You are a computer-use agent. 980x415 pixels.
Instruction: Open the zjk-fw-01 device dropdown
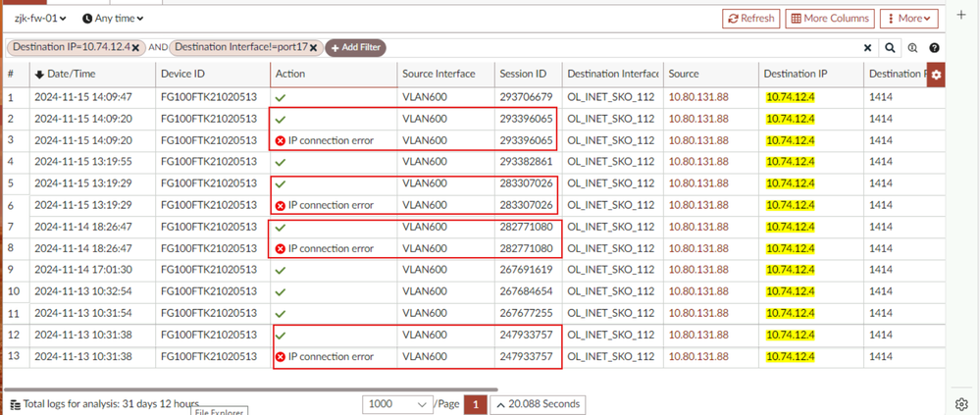(40, 19)
